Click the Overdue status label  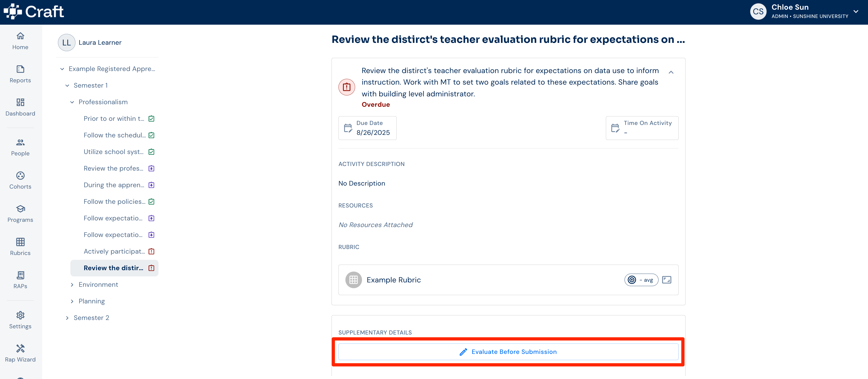click(x=375, y=105)
